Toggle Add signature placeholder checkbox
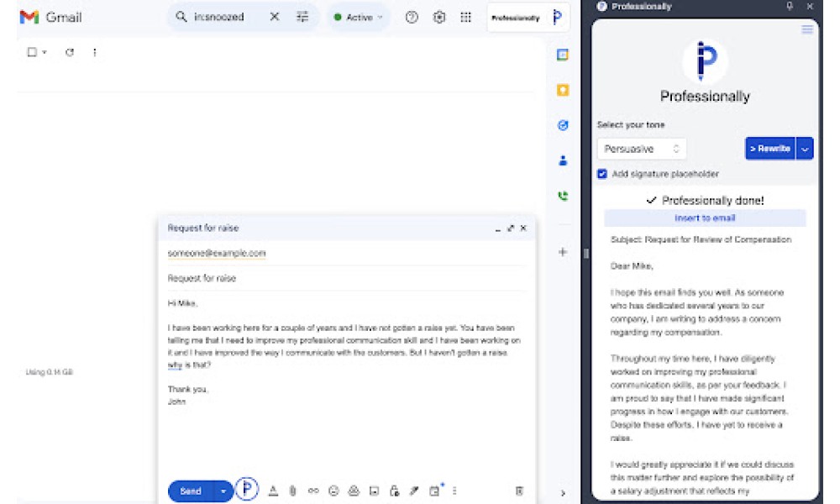The height and width of the screenshot is (504, 840). pos(602,174)
